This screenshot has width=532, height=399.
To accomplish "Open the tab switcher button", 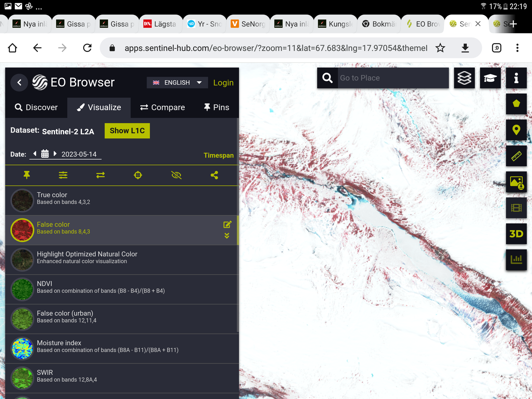I will click(x=496, y=48).
